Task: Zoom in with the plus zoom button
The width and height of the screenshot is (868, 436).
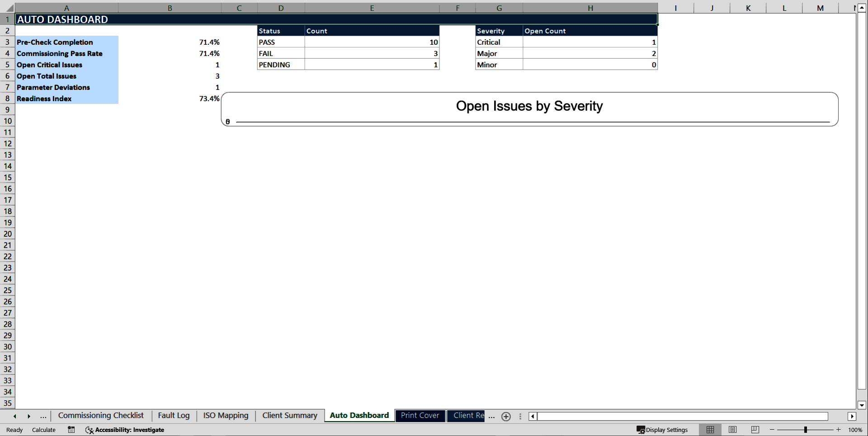Action: [x=839, y=430]
